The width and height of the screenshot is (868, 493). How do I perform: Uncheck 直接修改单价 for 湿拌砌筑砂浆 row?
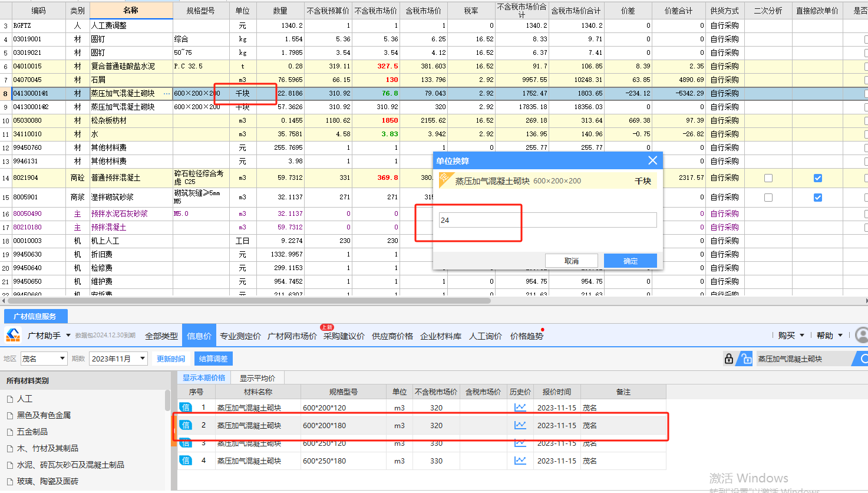coord(818,198)
